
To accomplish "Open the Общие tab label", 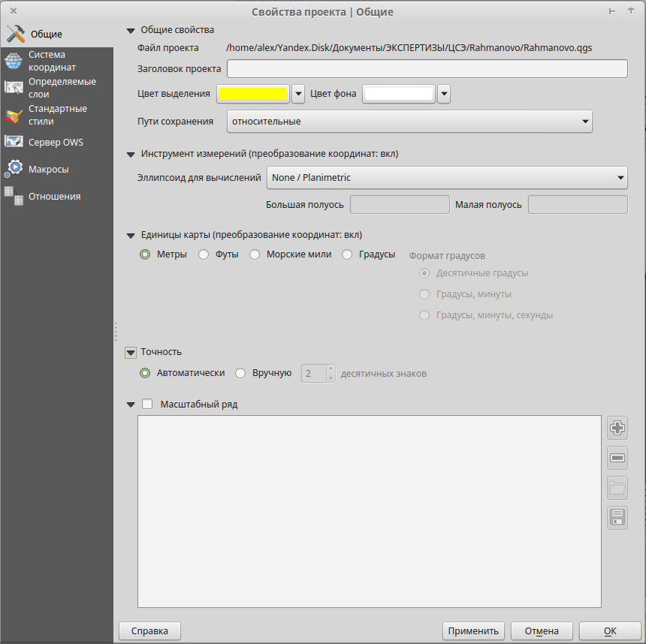I will (x=47, y=35).
